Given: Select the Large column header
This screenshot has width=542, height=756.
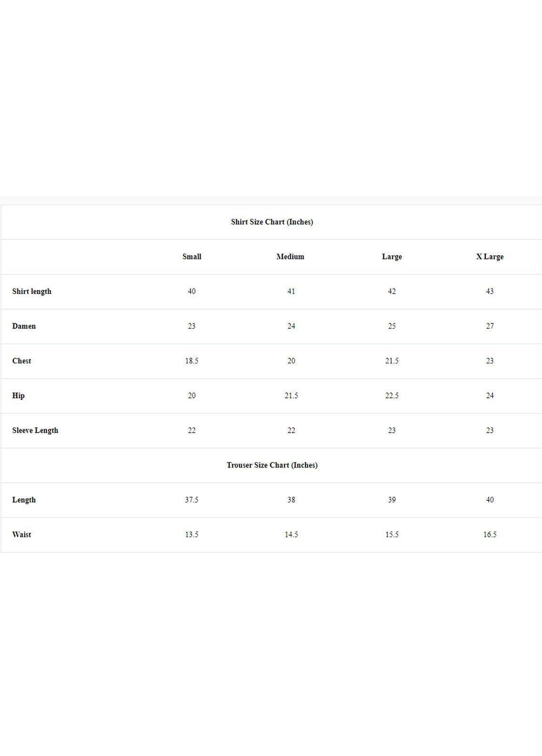Looking at the screenshot, I should coord(392,257).
